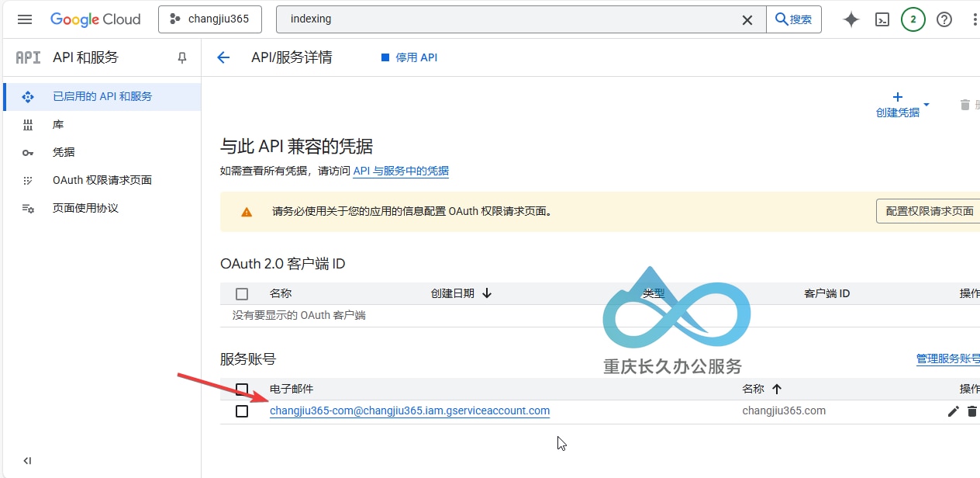Open notifications badge showing 2
This screenshot has height=478, width=980.
click(x=913, y=19)
